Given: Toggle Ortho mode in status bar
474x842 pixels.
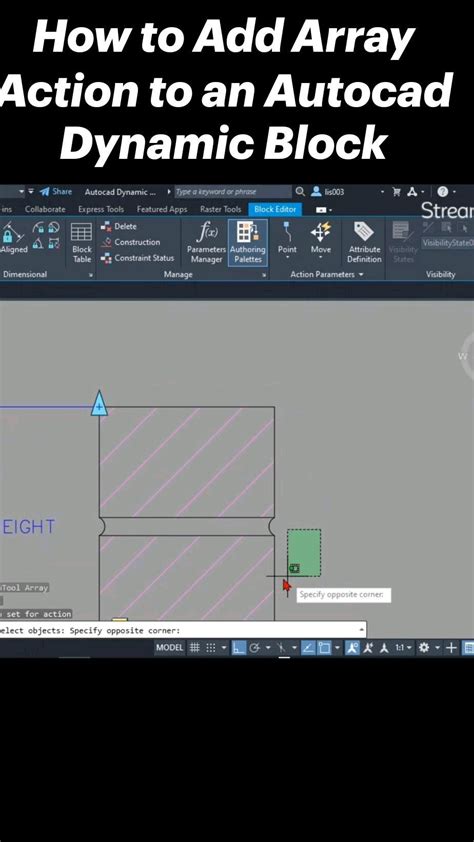Looking at the screenshot, I should 237,648.
